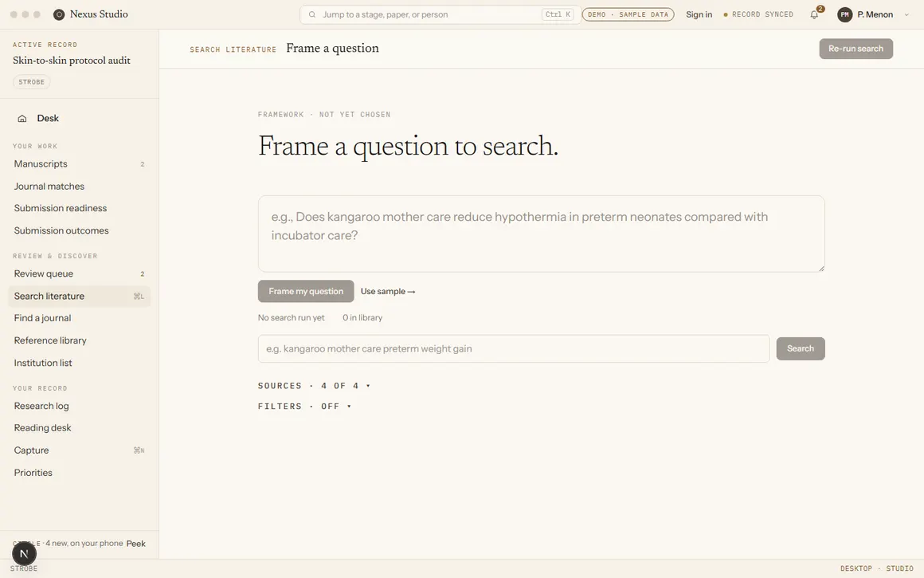
Task: Click the Record Synced status
Action: click(x=758, y=14)
